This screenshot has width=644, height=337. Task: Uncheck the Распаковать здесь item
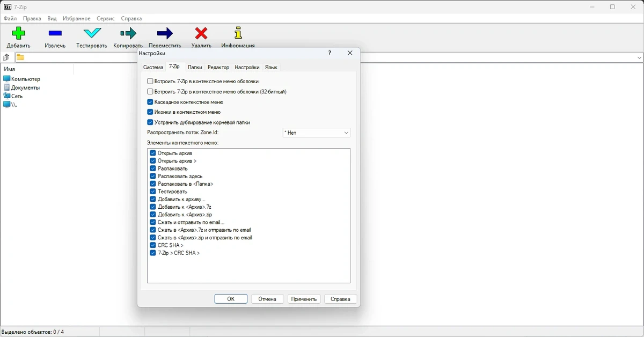tap(153, 176)
